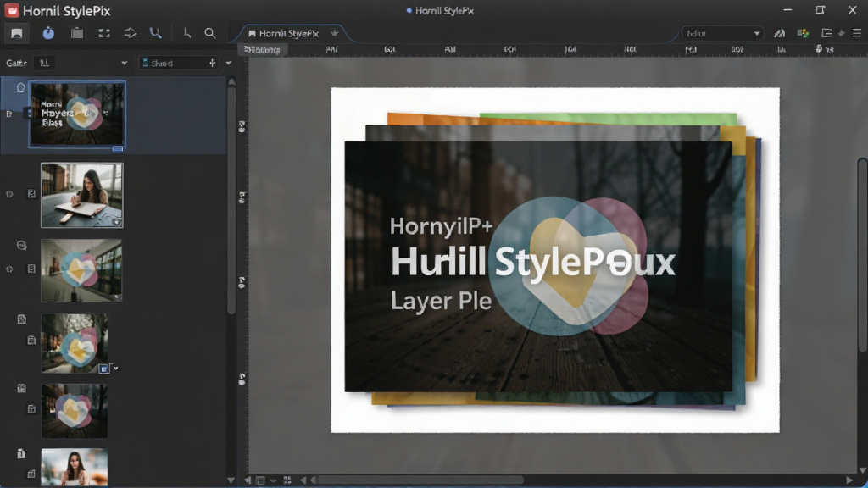Open the dropdown at the top-right toolbar
Image resolution: width=868 pixels, height=488 pixels.
click(x=722, y=33)
